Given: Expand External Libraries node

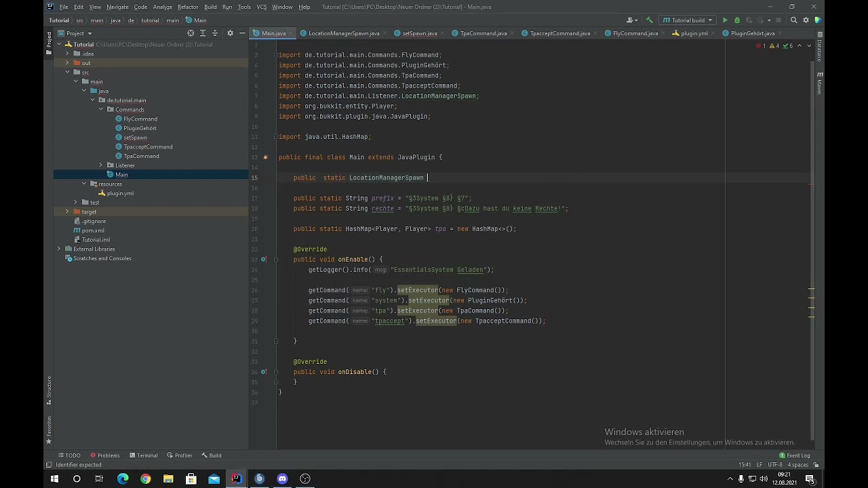Looking at the screenshot, I should tap(59, 249).
